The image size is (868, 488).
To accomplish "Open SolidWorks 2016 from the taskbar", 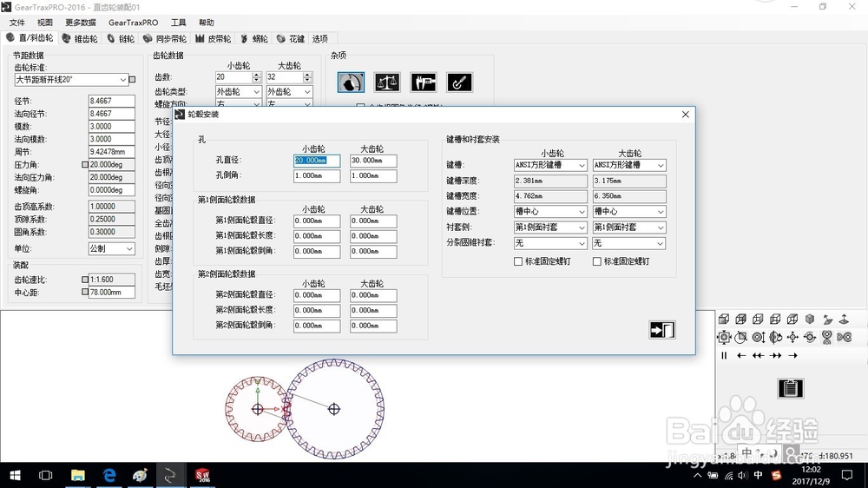I will [x=202, y=475].
